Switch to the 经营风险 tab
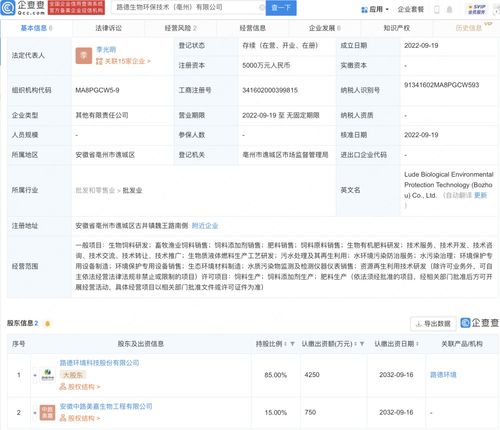Image resolution: width=500 pixels, height=430 pixels. pyautogui.click(x=180, y=28)
